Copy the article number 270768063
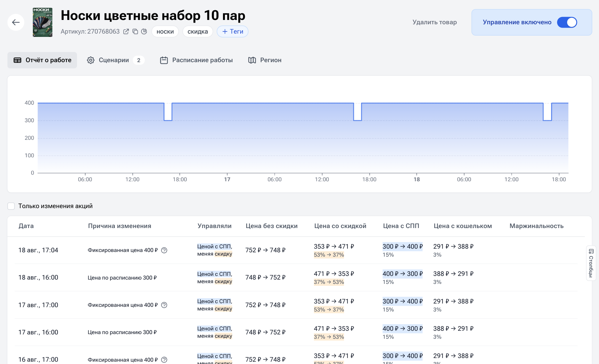The height and width of the screenshot is (364, 599). point(135,32)
